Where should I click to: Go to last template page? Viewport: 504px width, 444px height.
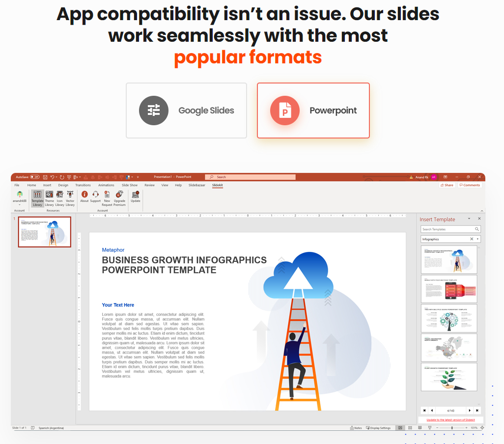point(477,410)
